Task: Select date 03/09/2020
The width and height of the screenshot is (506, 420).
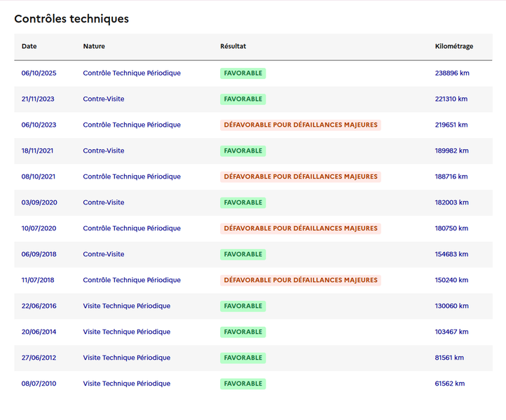Action: (x=39, y=202)
